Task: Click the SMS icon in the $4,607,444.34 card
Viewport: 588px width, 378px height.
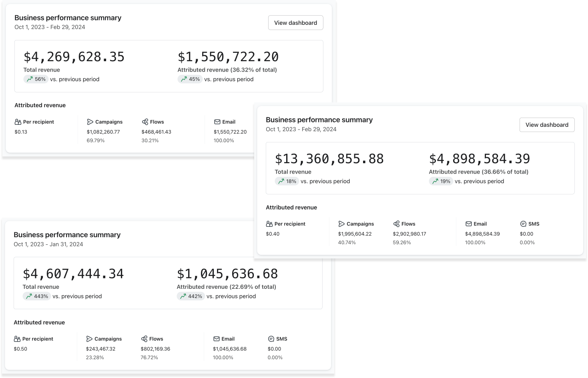Action: click(271, 339)
